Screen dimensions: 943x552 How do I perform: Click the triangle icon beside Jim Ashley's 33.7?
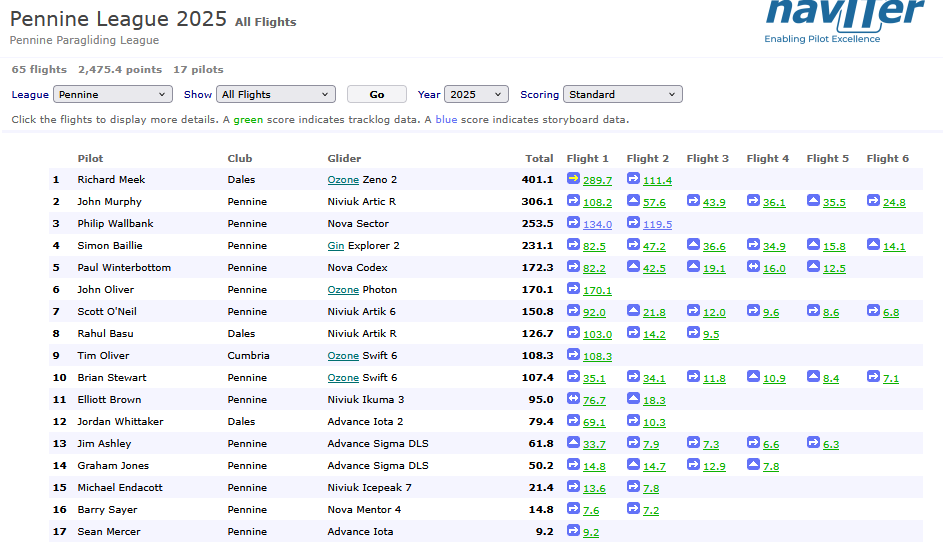coord(573,443)
